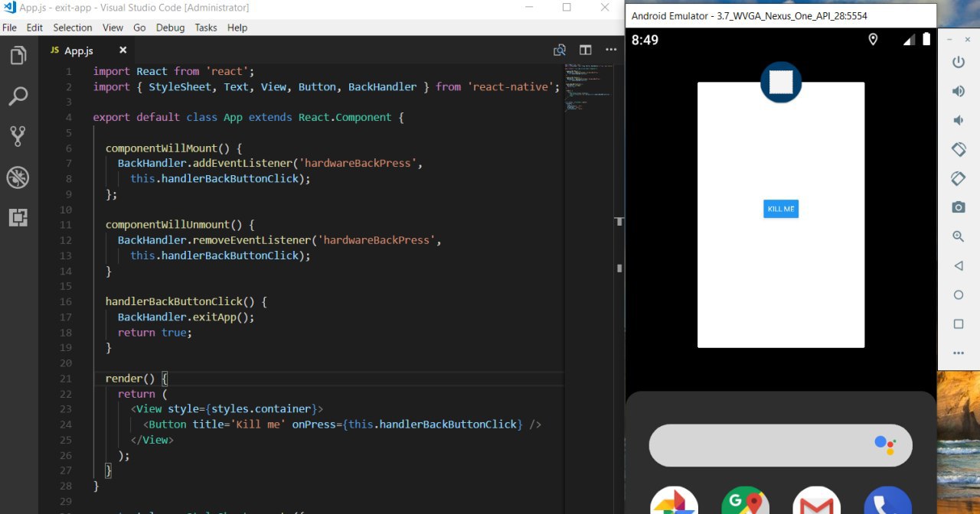Image resolution: width=980 pixels, height=514 pixels.
Task: Click 'render' on line 21
Action: [124, 379]
